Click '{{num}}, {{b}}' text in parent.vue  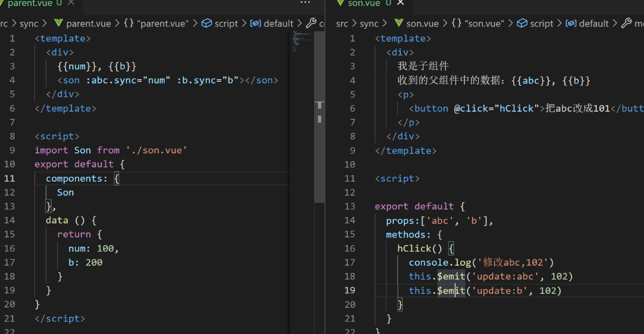coord(97,66)
